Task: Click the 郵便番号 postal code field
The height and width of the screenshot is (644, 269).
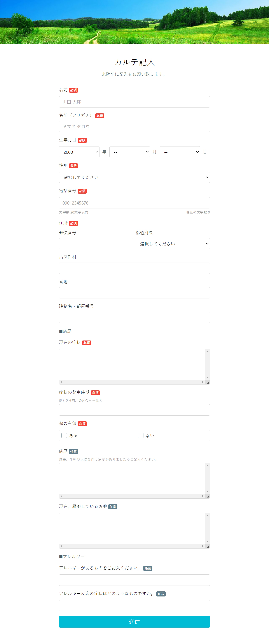Action: pyautogui.click(x=96, y=244)
